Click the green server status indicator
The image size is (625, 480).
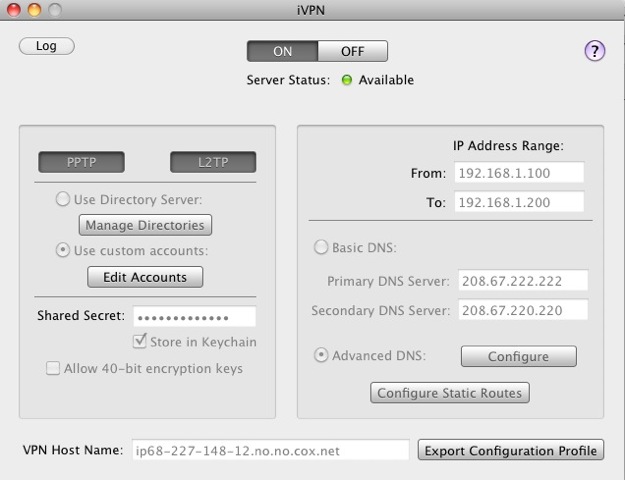coord(347,80)
